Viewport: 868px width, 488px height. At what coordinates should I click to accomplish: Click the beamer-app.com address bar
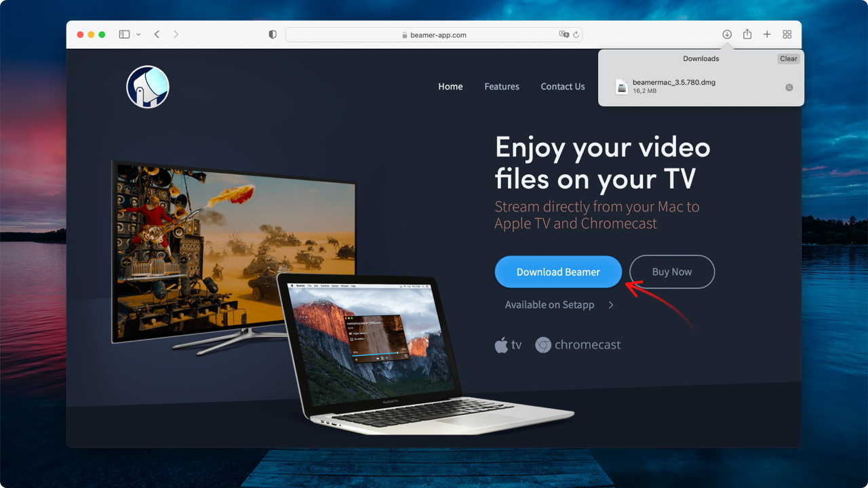tap(433, 35)
